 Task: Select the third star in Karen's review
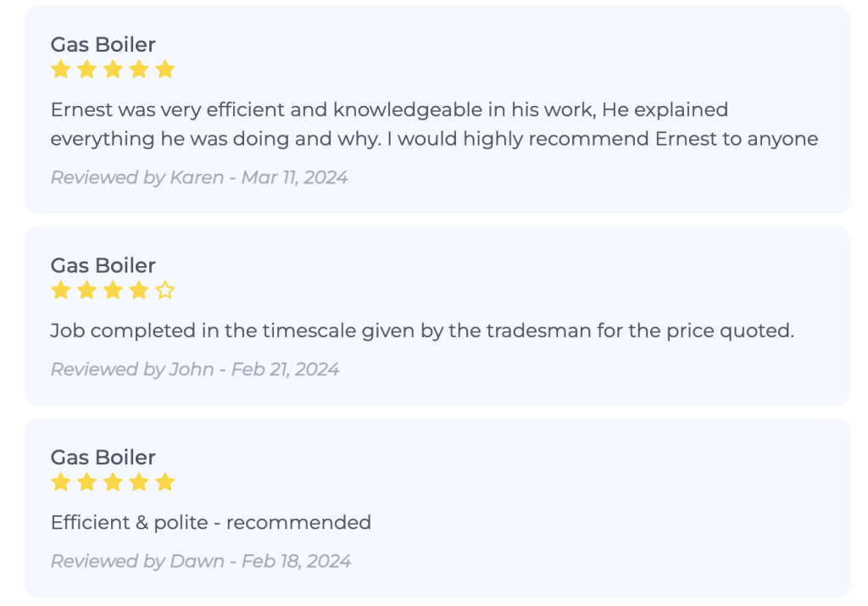click(x=113, y=69)
